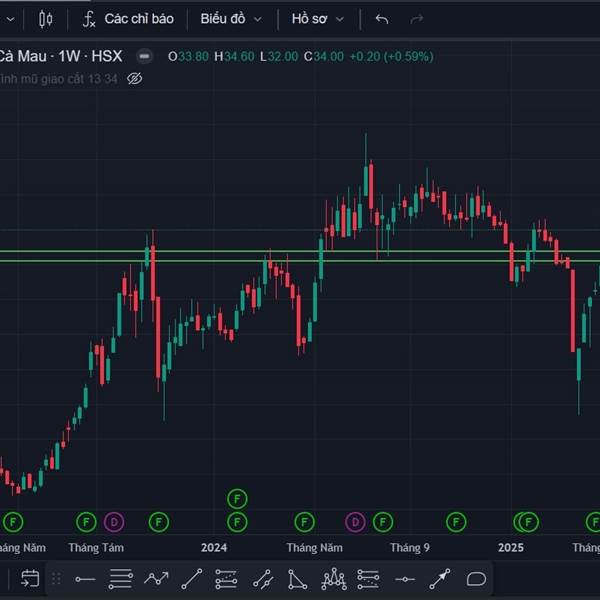600x600 pixels.
Task: Select the high price value 34.60
Action: pos(239,57)
